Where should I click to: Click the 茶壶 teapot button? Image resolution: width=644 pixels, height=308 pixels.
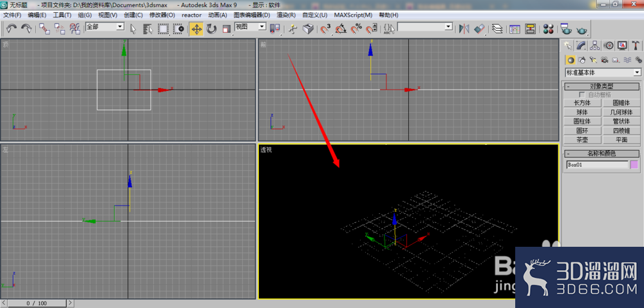tap(582, 140)
